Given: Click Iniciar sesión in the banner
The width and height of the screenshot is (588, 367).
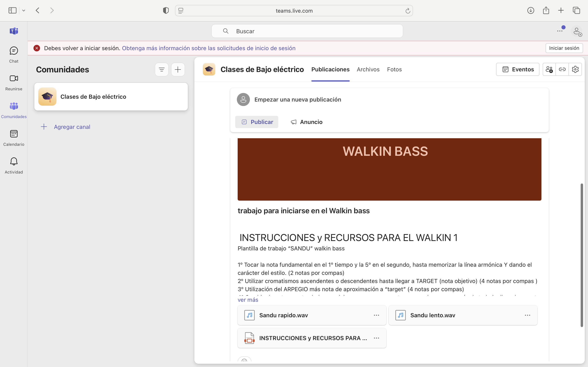Looking at the screenshot, I should (x=564, y=48).
